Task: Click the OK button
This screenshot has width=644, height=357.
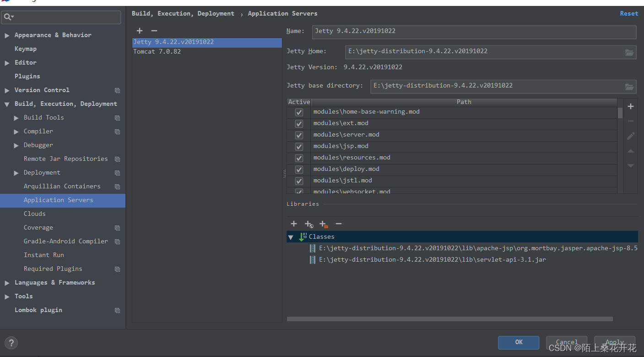Action: [x=519, y=342]
